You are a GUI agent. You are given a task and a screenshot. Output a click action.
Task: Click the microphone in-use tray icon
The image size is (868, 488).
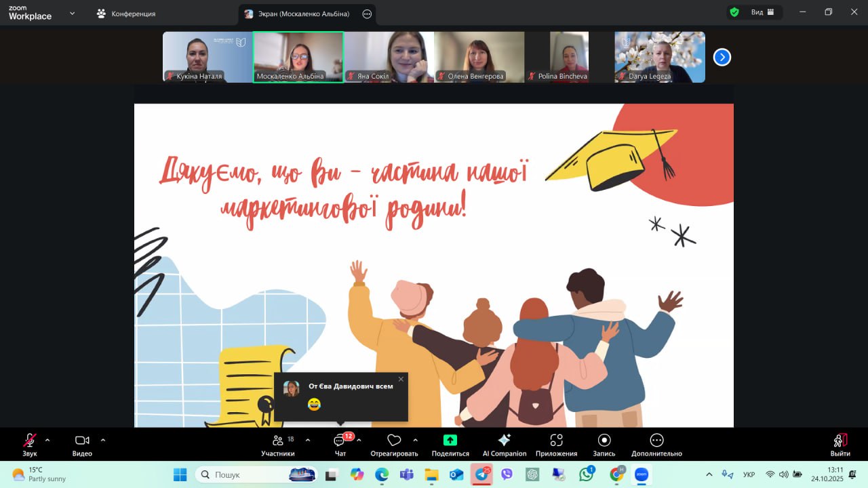point(727,474)
